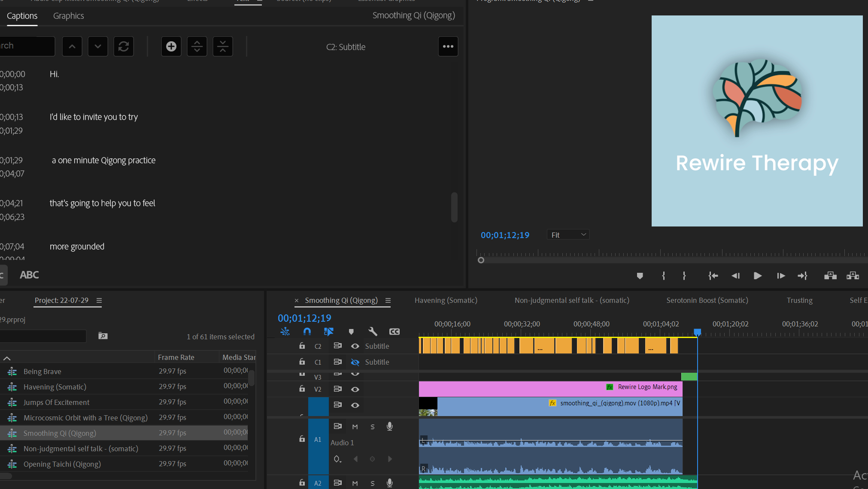Image resolution: width=868 pixels, height=489 pixels.
Task: Toggle lock on V2 video track
Action: pos(302,389)
